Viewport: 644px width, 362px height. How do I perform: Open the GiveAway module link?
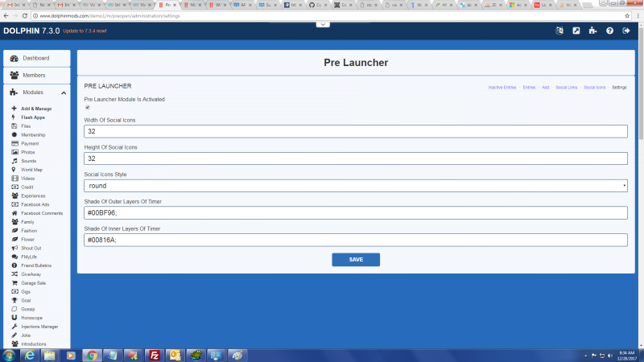pyautogui.click(x=31, y=274)
